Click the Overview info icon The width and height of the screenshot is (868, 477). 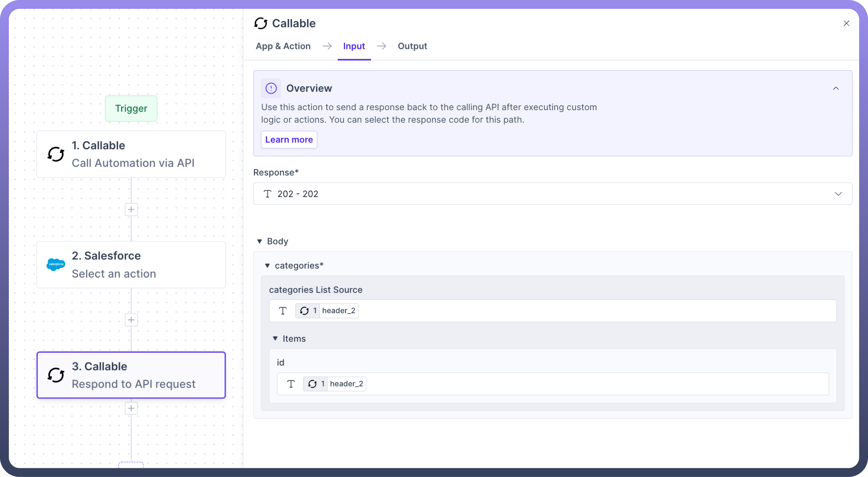coord(271,88)
